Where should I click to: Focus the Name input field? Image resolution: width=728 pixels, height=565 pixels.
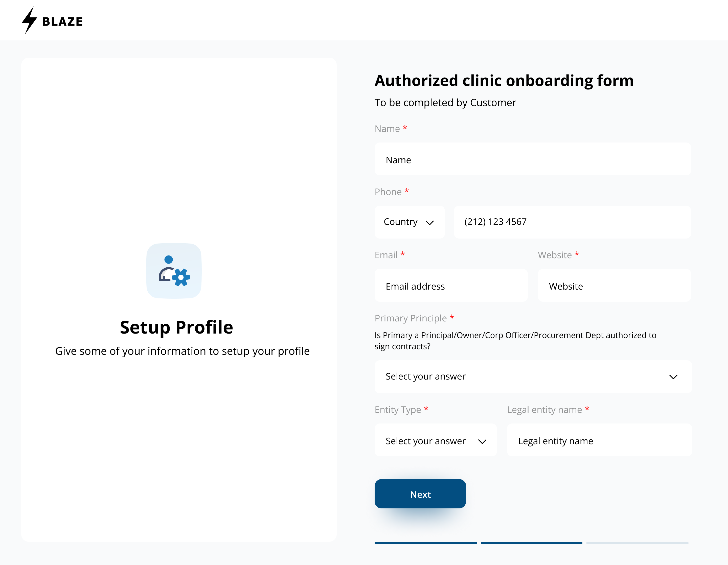click(532, 160)
